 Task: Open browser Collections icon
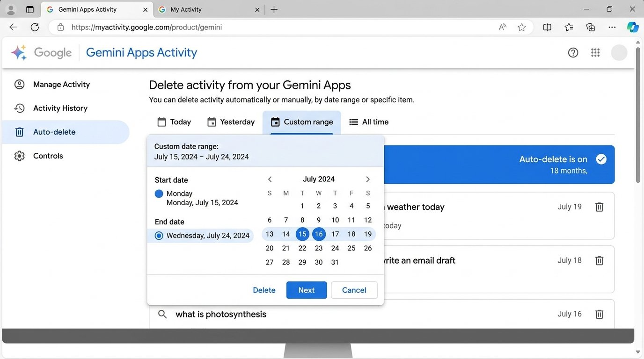click(591, 27)
